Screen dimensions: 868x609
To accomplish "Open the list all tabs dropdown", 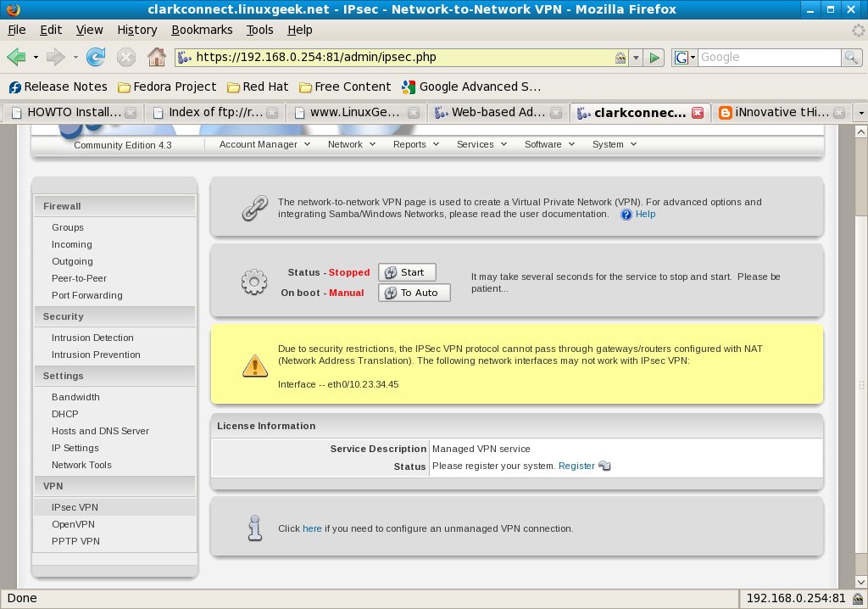I will point(861,113).
